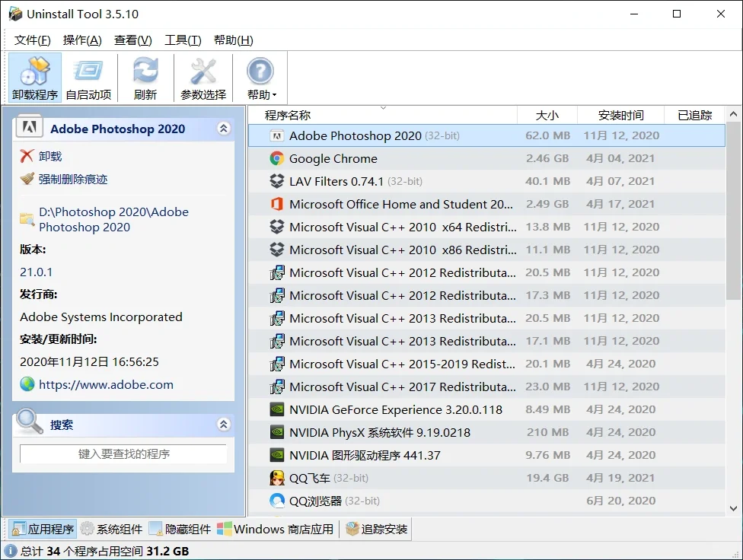
Task: Select the QQ浏览器 icon in list
Action: tap(277, 501)
